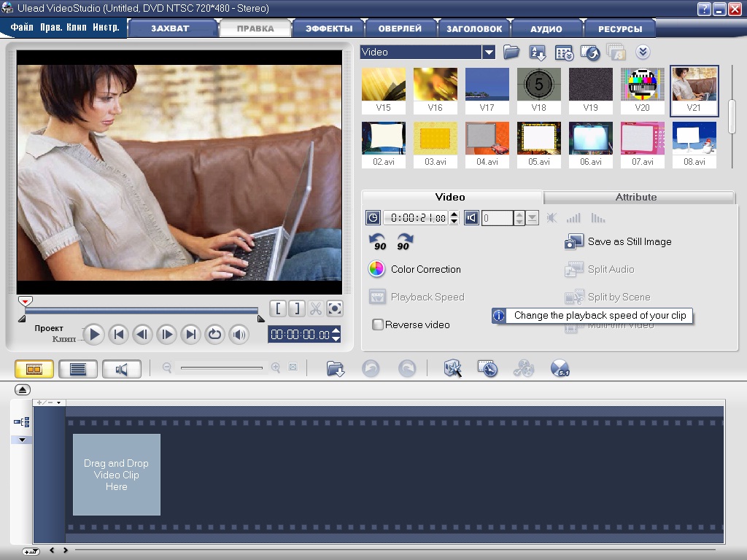Rotate clip 90 degrees clockwise
This screenshot has height=560, width=747.
[404, 242]
